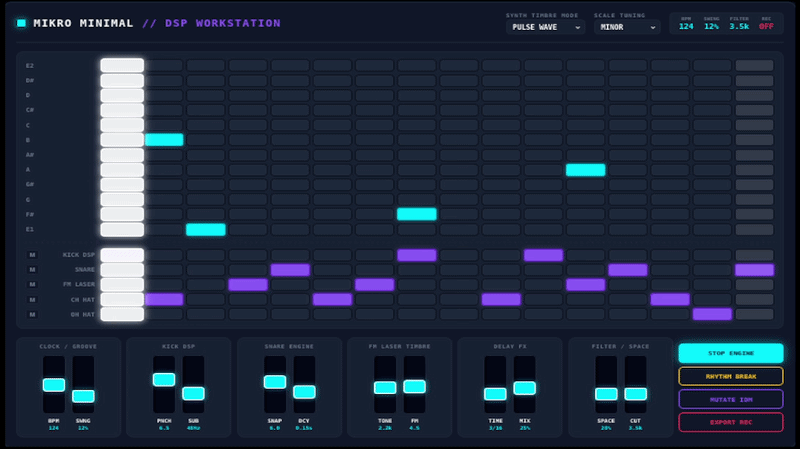Mute the KICK DSP track

click(32, 255)
